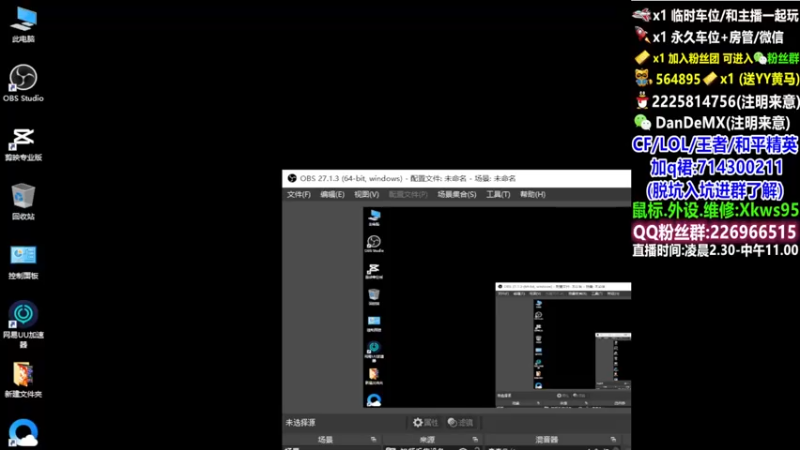Click the OBS logo in the title bar
The image size is (800, 450).
292,178
